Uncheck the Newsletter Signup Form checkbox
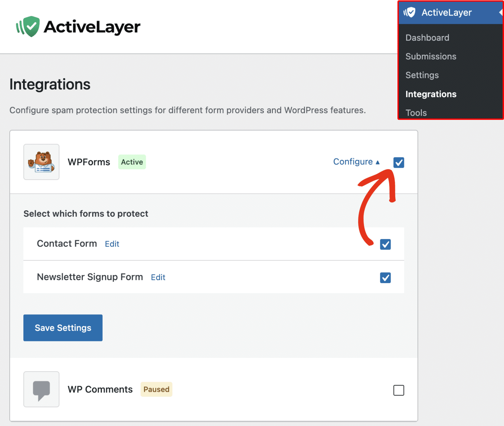 tap(385, 278)
